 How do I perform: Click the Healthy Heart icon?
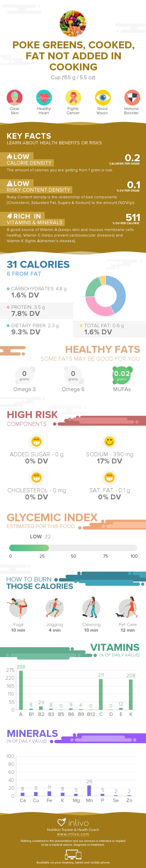click(44, 98)
